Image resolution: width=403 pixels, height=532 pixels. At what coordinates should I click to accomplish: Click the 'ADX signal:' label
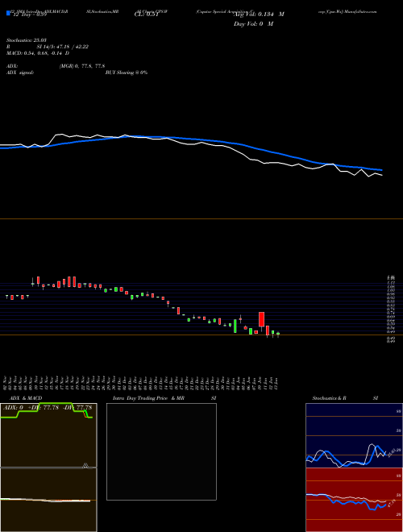tap(20, 73)
